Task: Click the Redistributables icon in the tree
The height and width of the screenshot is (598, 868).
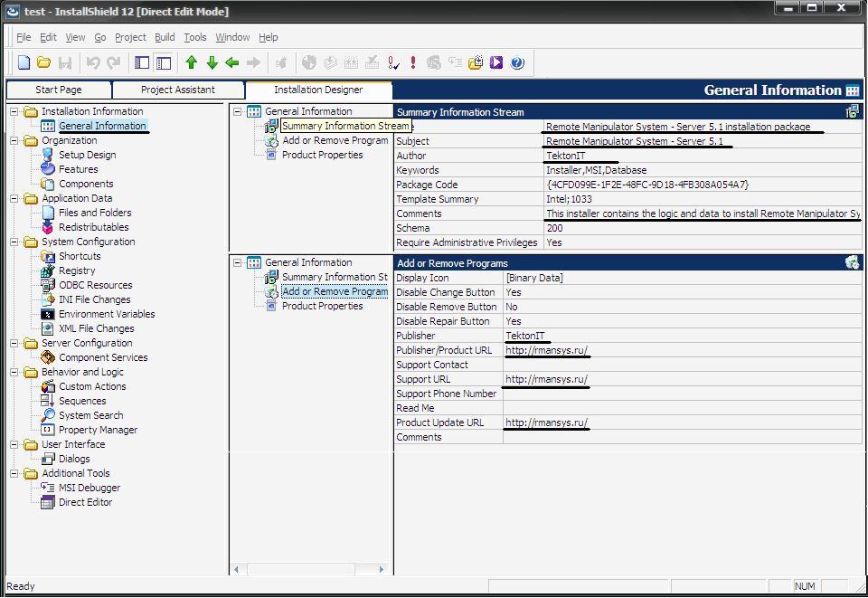Action: pyautogui.click(x=48, y=227)
